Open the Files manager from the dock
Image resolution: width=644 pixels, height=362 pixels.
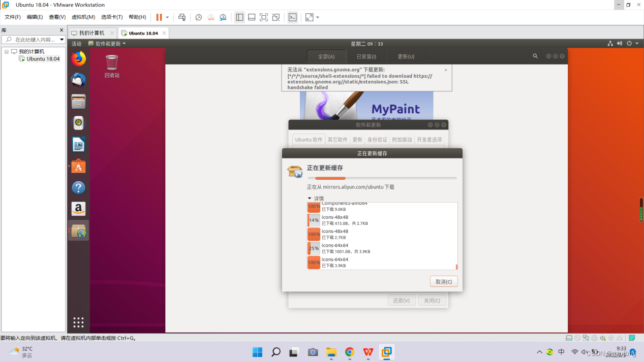coord(78,102)
